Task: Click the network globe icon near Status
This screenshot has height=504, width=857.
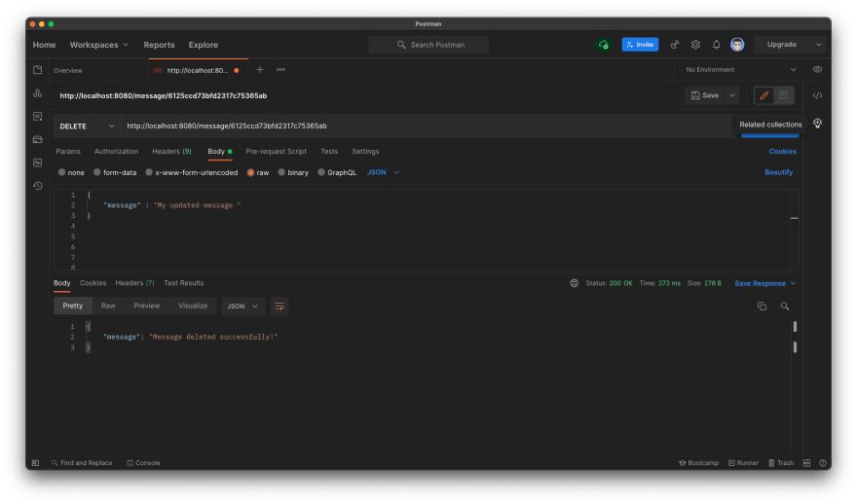Action: click(x=574, y=283)
